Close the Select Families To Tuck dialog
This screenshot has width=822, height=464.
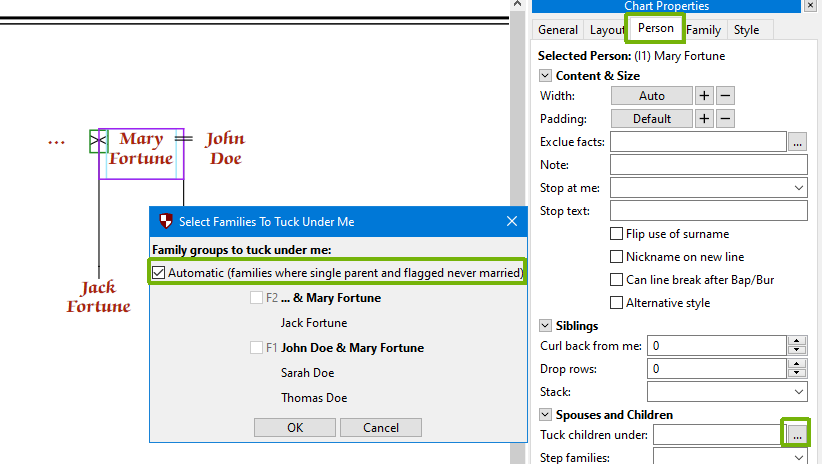click(x=512, y=222)
